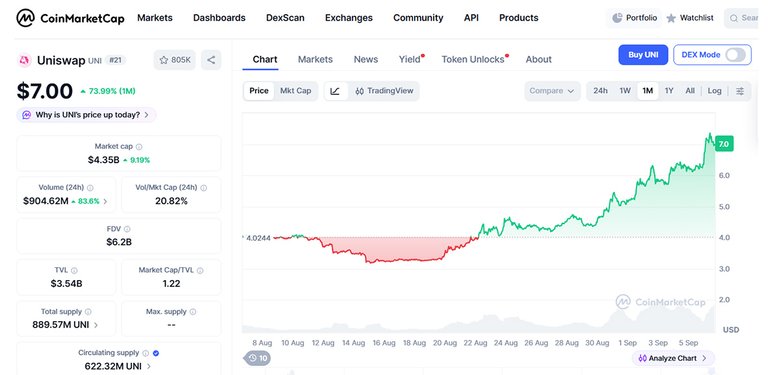
Task: Click the $4.35B market cap value
Action: (x=103, y=160)
